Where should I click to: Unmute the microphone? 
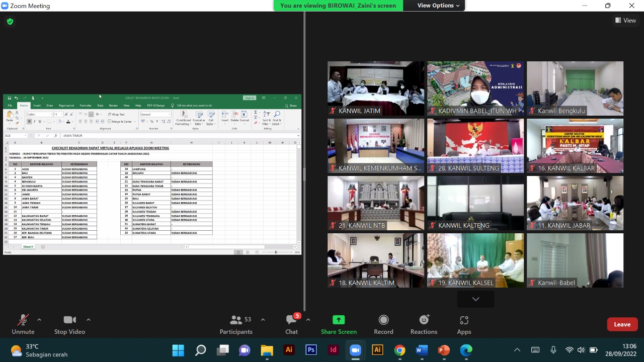click(x=23, y=324)
